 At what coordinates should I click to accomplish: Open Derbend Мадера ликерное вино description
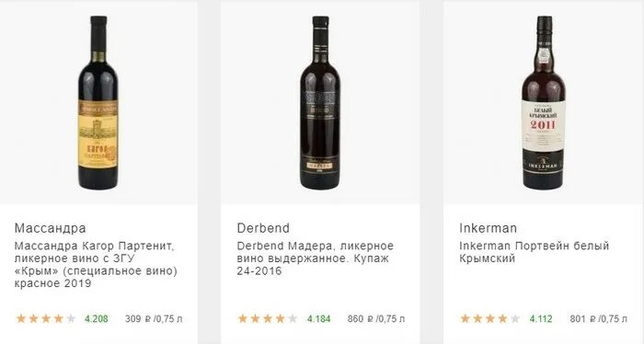[315, 258]
